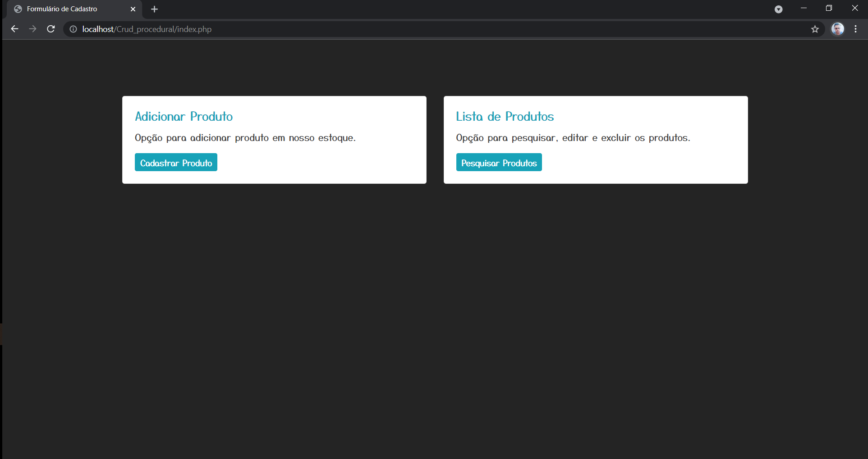Open a new browser tab
The image size is (868, 459).
154,9
